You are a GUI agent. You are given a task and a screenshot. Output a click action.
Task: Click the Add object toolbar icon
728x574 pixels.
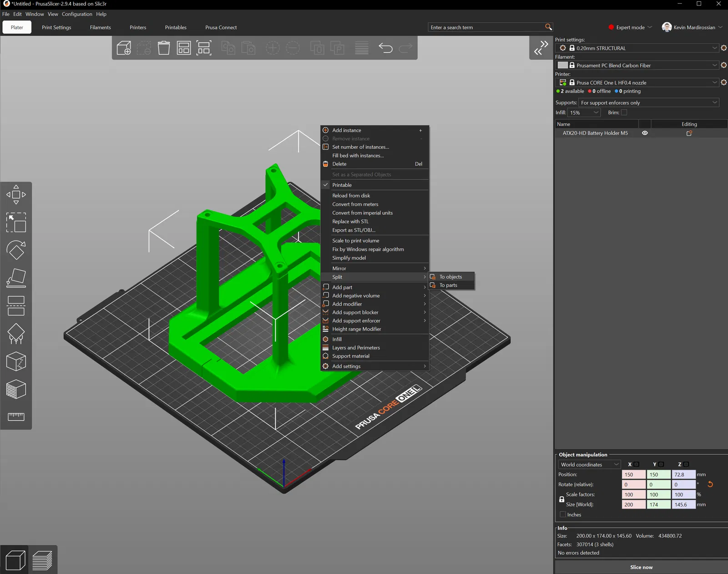pyautogui.click(x=124, y=48)
